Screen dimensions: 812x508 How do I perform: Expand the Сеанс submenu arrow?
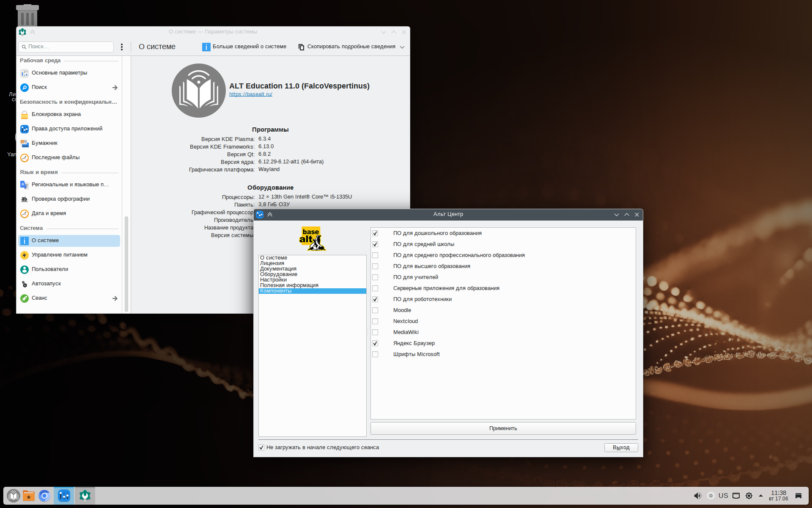point(115,298)
